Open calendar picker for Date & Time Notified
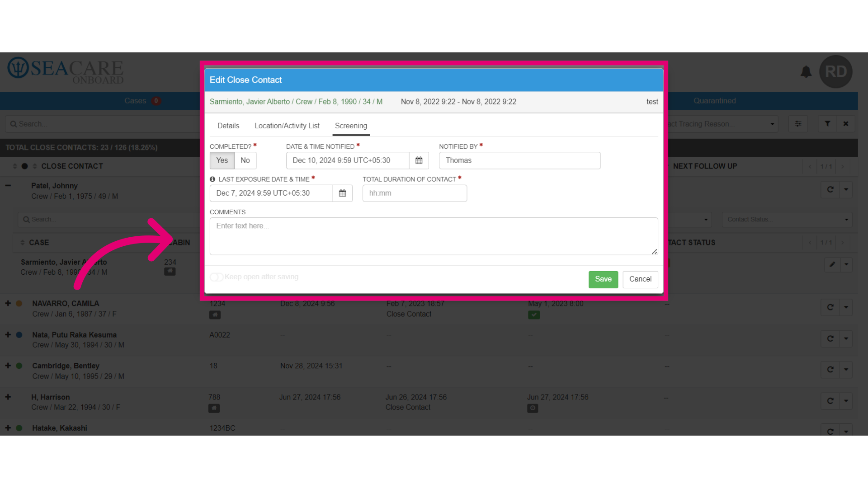This screenshot has height=488, width=868. tap(419, 160)
